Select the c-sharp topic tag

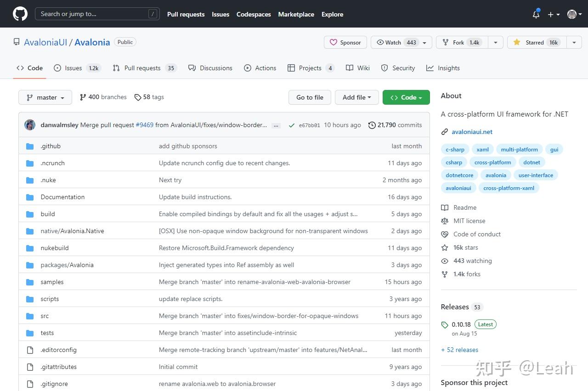[x=455, y=150]
